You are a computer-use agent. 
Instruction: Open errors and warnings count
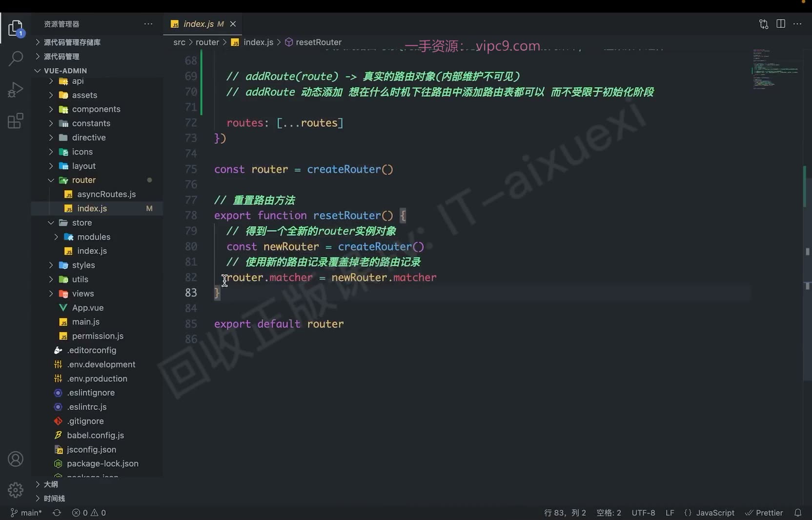[x=89, y=513]
